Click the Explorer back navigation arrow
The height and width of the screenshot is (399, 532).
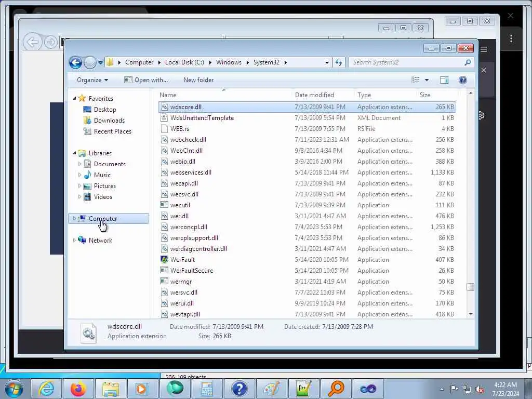(75, 62)
